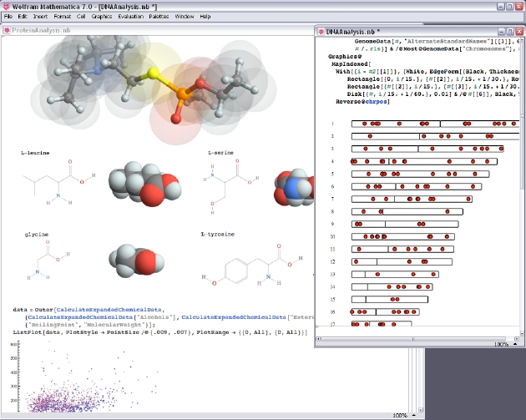This screenshot has width=526, height=420.
Task: Click the L-leucine label
Action: [35, 153]
